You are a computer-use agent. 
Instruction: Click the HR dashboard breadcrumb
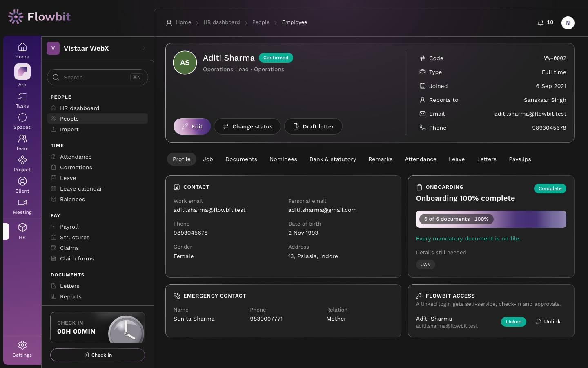[x=222, y=22]
